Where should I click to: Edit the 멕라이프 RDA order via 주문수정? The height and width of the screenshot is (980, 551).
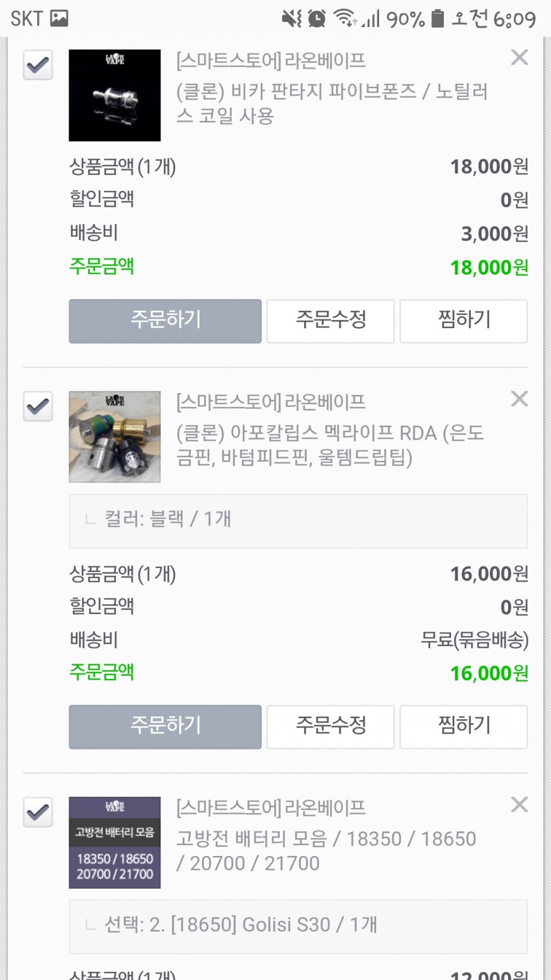tap(331, 726)
